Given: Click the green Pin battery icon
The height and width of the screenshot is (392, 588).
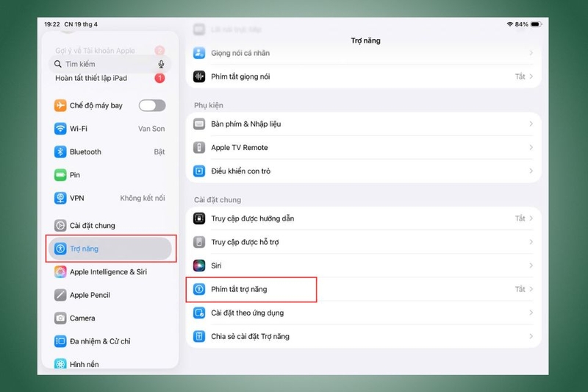Looking at the screenshot, I should [60, 175].
